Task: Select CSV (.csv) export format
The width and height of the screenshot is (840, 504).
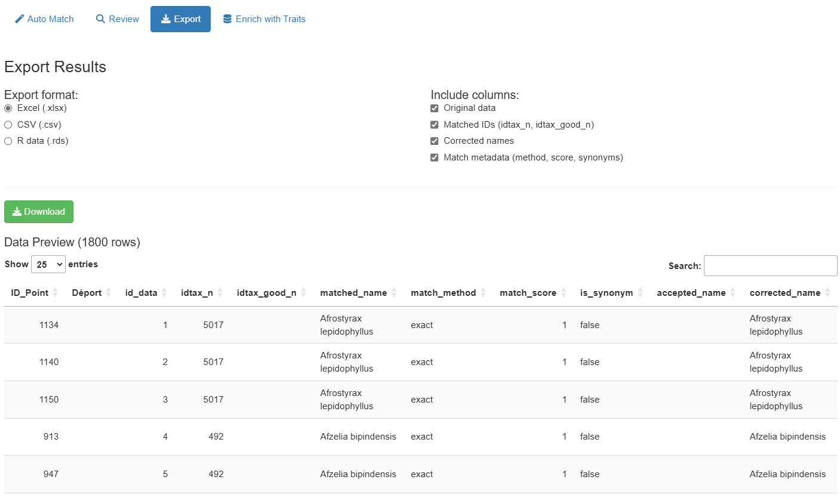Action: coord(8,125)
